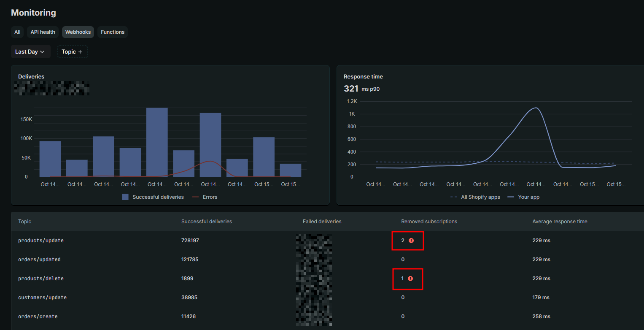Open the products/update topic row
This screenshot has height=330, width=644.
tap(327, 241)
